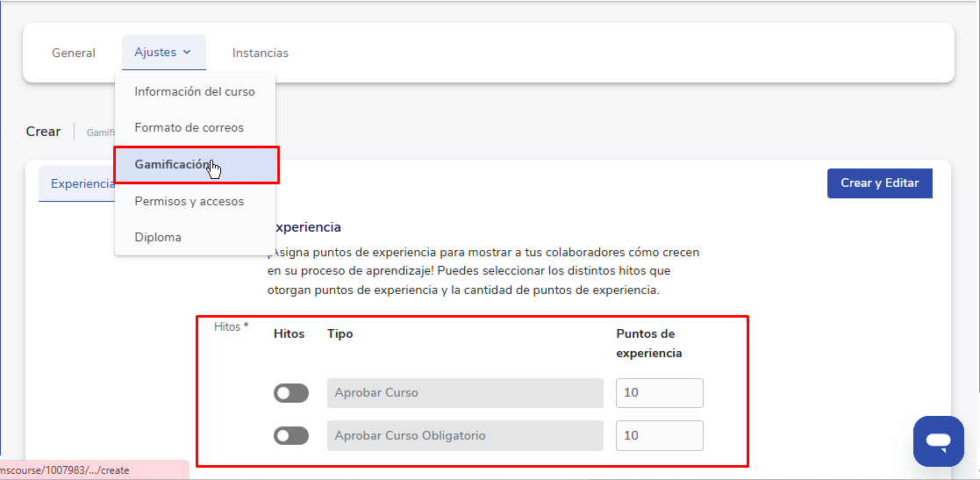Click the Aprobar Curso Obligatorio type field
The width and height of the screenshot is (980, 480).
coord(465,435)
